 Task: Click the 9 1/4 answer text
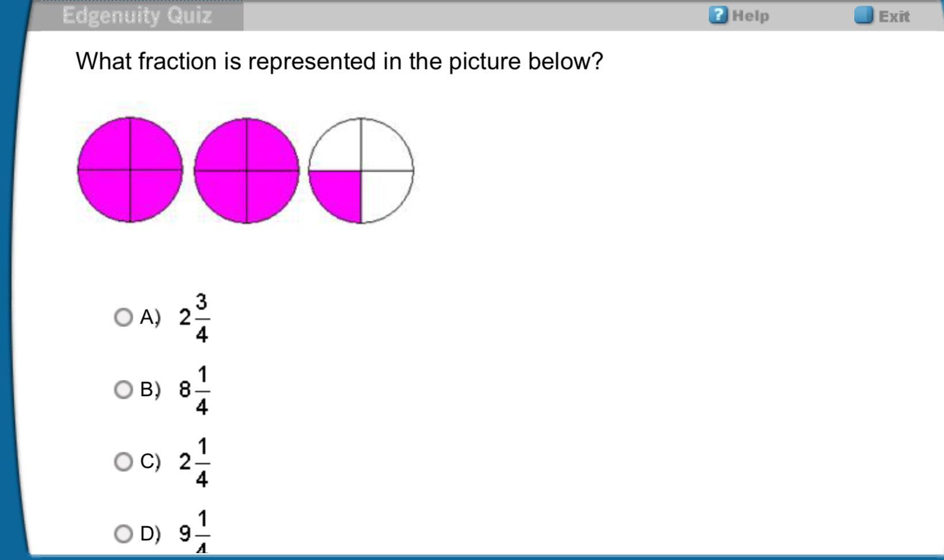pos(194,532)
